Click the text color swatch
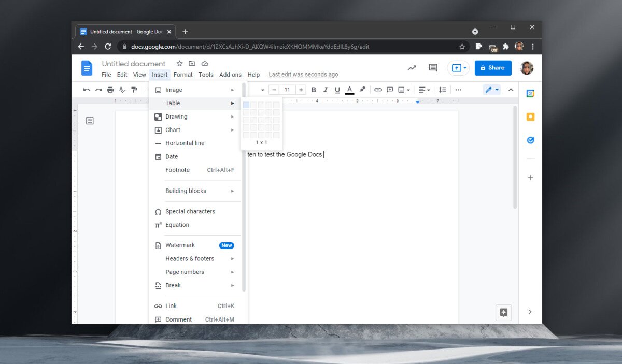 [349, 89]
